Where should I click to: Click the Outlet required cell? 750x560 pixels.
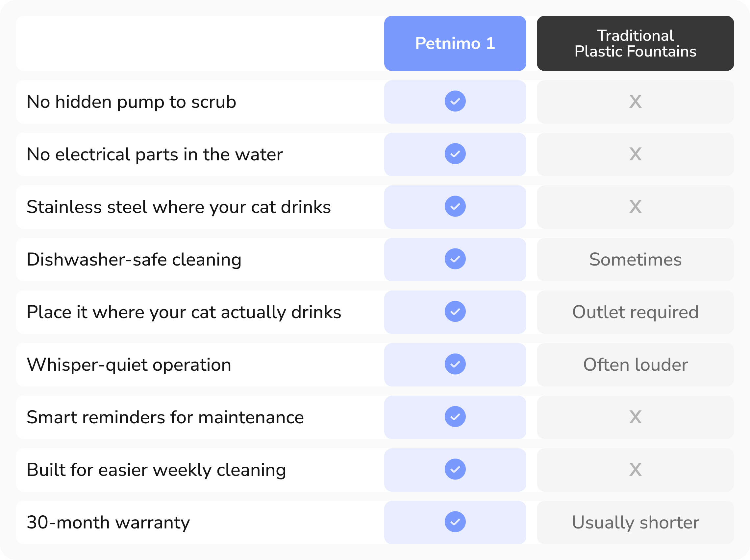636,312
